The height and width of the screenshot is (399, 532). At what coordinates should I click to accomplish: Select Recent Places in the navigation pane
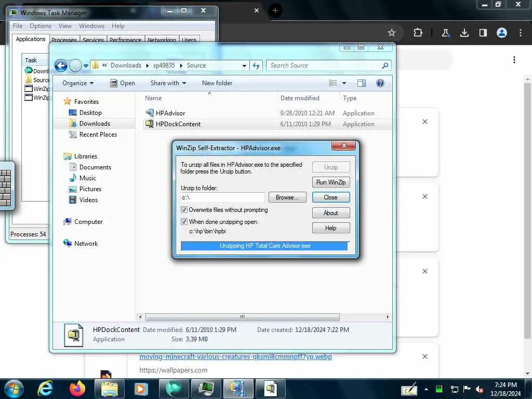pos(98,135)
